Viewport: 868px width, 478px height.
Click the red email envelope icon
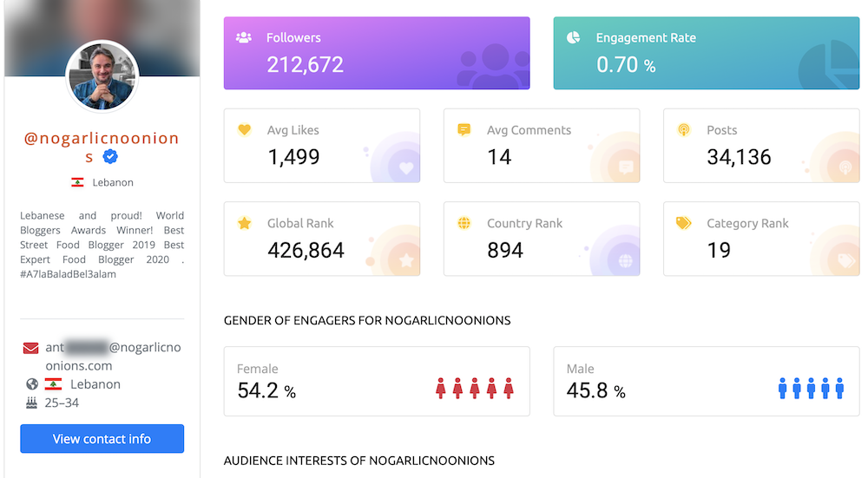click(x=31, y=348)
